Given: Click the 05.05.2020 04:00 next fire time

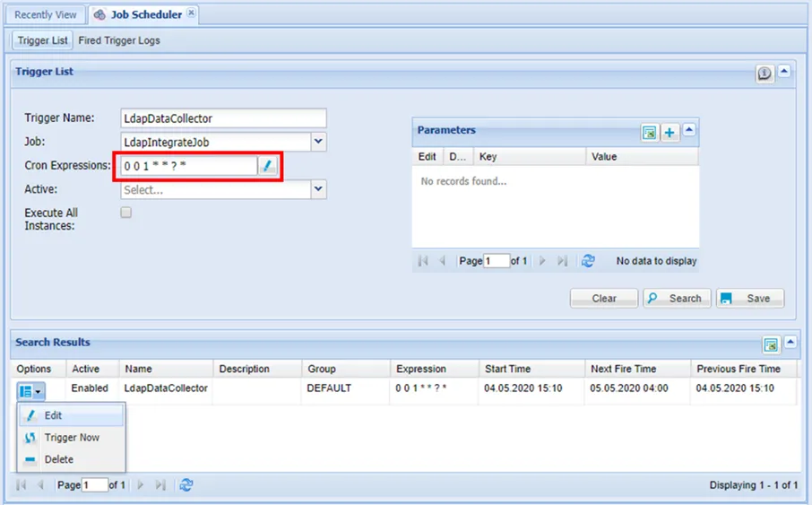Looking at the screenshot, I should [x=628, y=388].
